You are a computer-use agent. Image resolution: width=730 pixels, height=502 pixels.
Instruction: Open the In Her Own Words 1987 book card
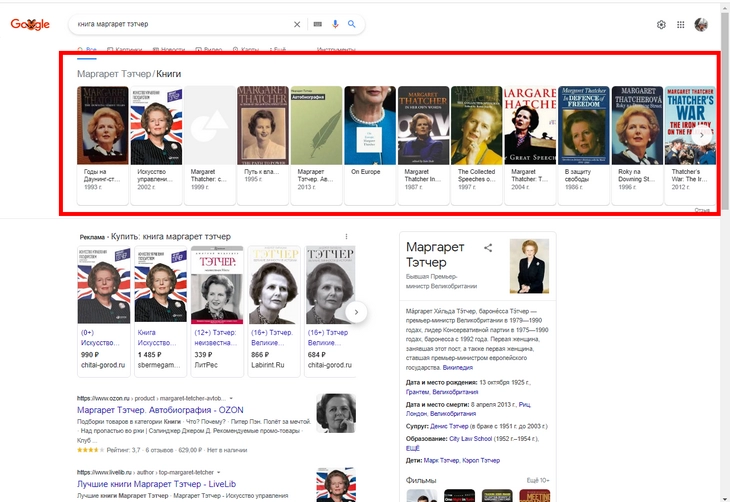(423, 145)
